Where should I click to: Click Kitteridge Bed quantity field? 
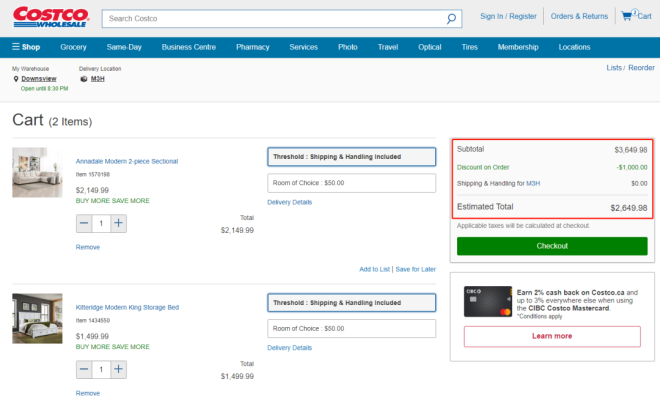pos(101,369)
